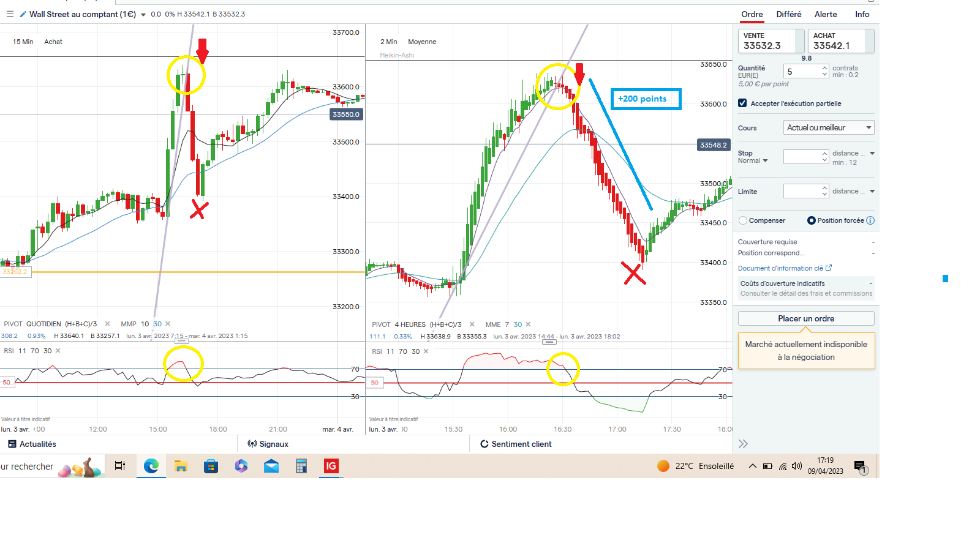Open the weather widget showing 22°C Ensoleillé
Viewport: 980px width, 551px height.
pos(695,466)
